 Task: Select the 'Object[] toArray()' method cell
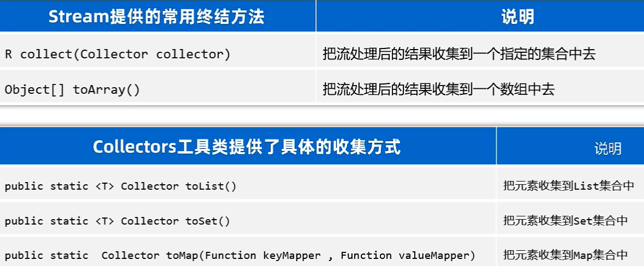[72, 89]
